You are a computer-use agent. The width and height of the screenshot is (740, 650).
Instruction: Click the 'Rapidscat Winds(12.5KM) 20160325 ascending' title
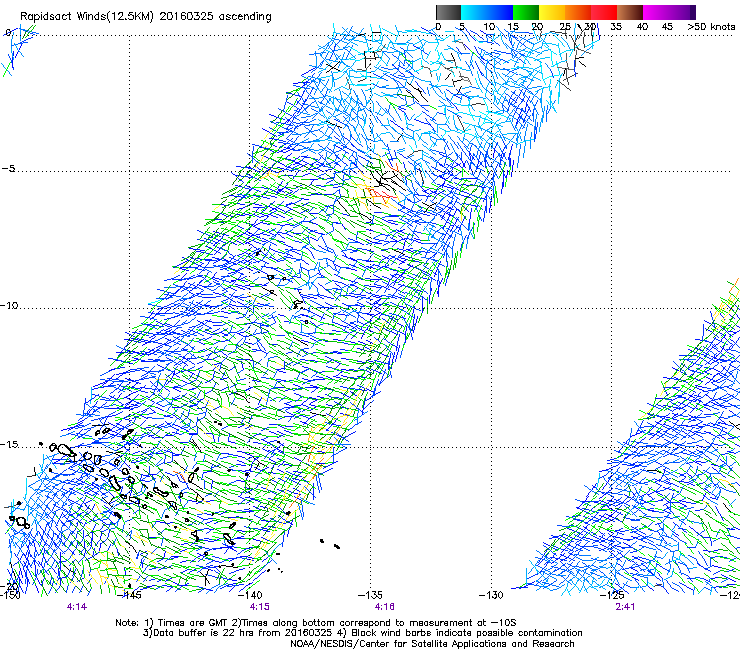click(x=146, y=17)
